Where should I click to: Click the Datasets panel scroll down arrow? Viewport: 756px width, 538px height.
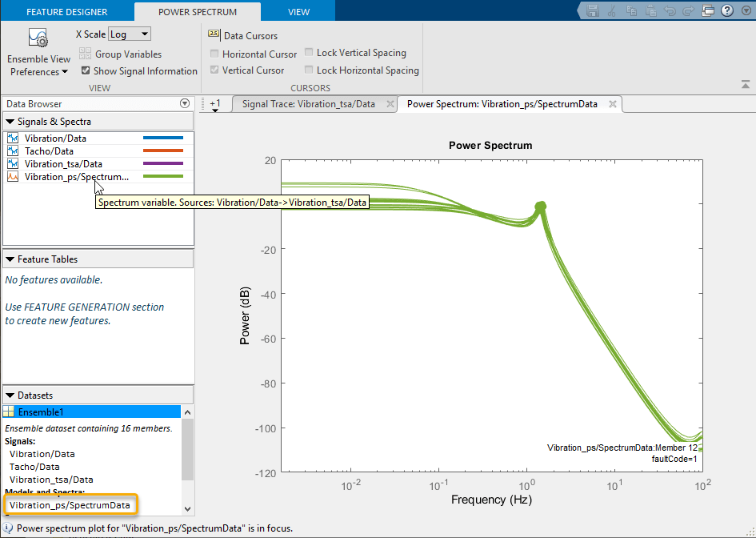(187, 508)
